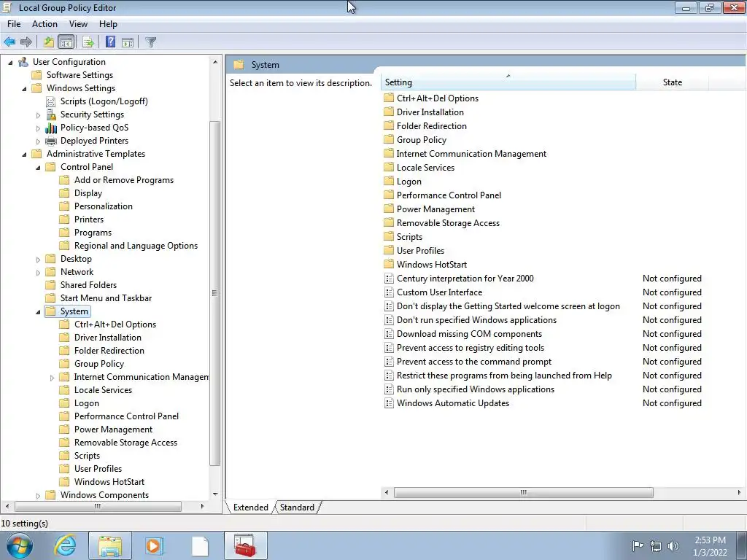Open the Help menu
The height and width of the screenshot is (560, 747).
click(108, 24)
